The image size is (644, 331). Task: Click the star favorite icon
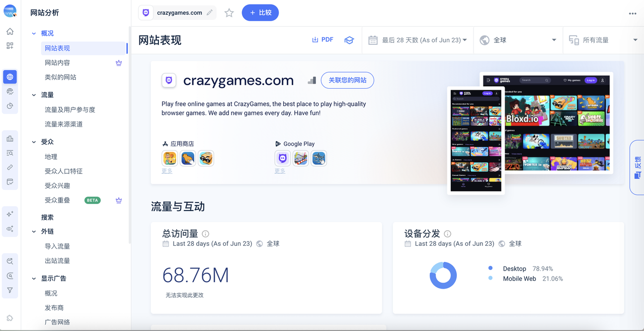click(x=229, y=13)
